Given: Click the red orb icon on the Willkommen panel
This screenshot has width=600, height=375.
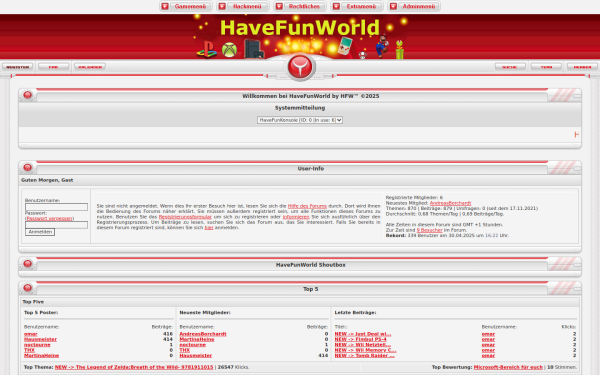Looking at the screenshot, I should [28, 95].
